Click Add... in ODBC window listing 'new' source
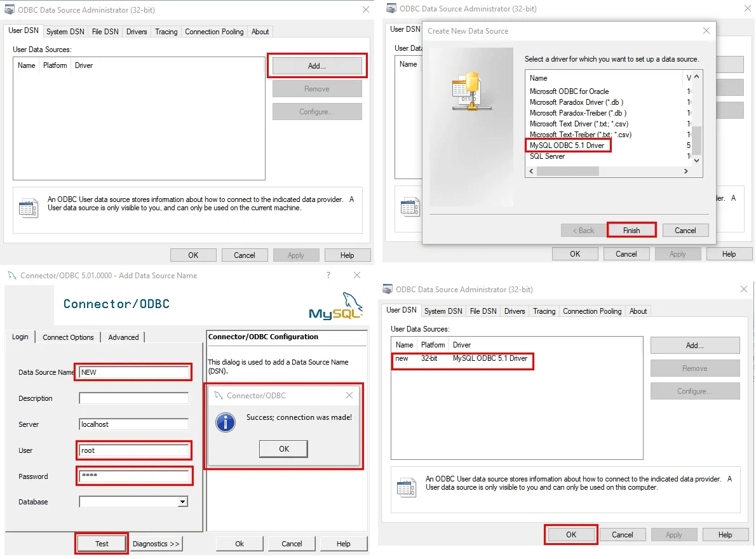This screenshot has width=756, height=559. (695, 346)
